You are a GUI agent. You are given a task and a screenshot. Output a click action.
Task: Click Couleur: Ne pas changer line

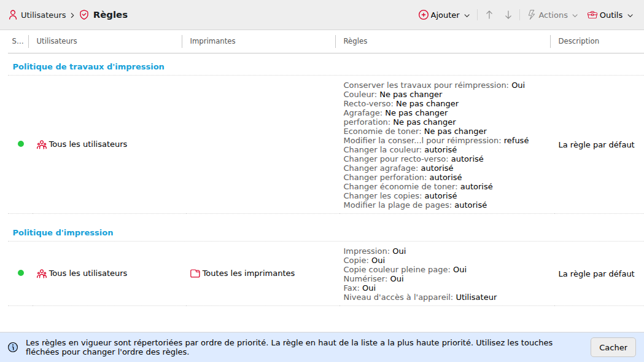pos(393,95)
